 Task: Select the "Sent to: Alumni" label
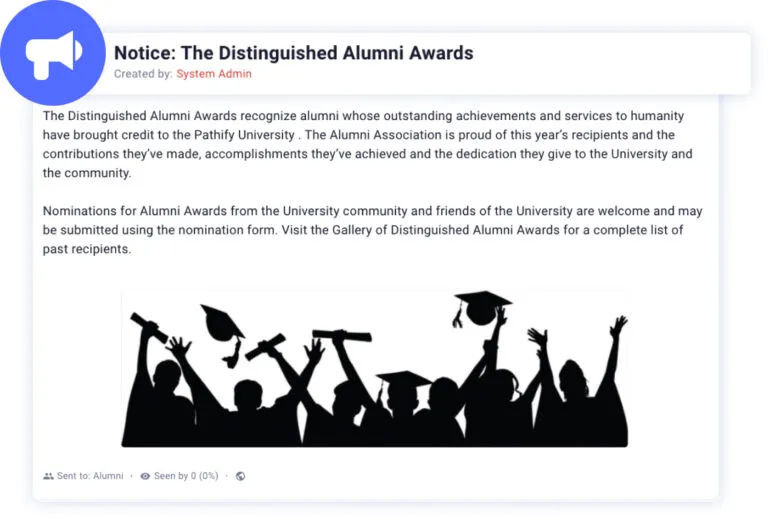[x=90, y=476]
